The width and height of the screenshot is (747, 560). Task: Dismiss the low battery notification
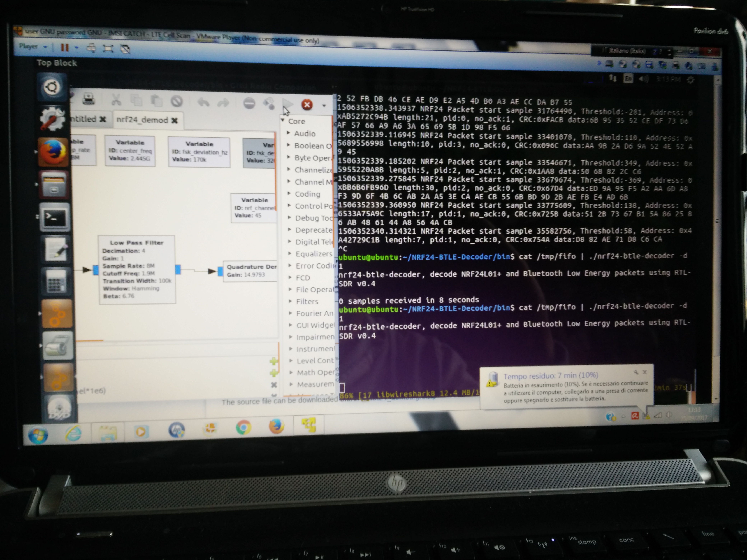[x=645, y=372]
